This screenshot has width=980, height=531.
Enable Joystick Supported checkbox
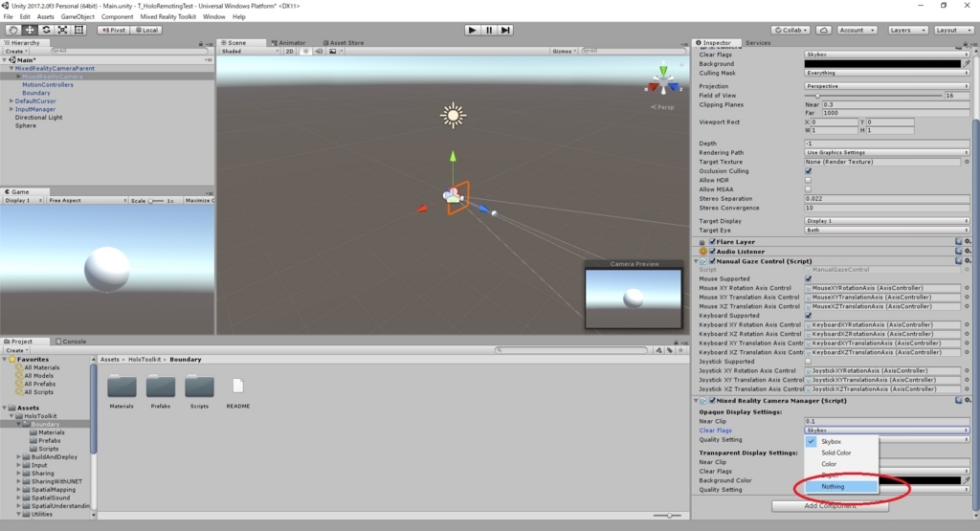click(808, 362)
